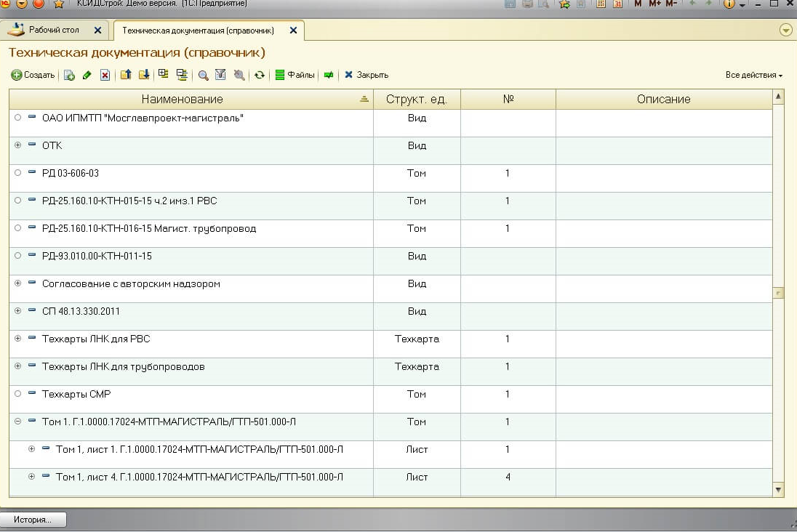Click the green refresh arrows icon
This screenshot has height=532, width=797.
[x=259, y=75]
